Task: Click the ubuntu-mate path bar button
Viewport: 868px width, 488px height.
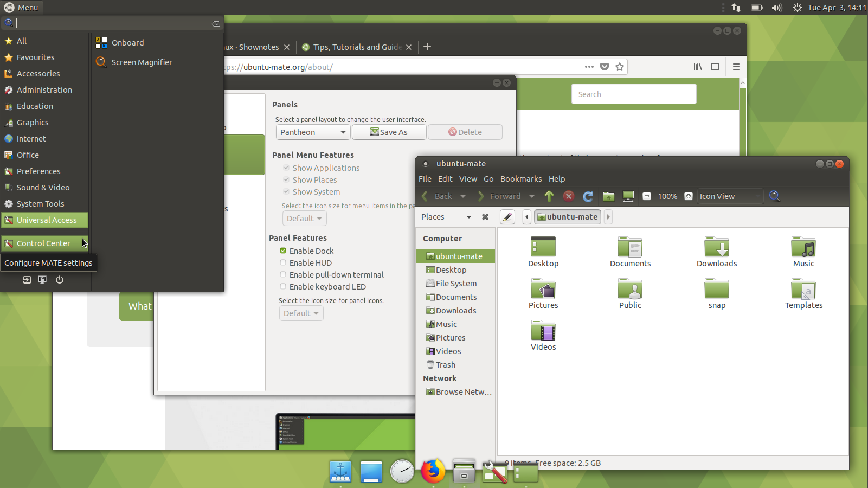Action: (x=568, y=217)
